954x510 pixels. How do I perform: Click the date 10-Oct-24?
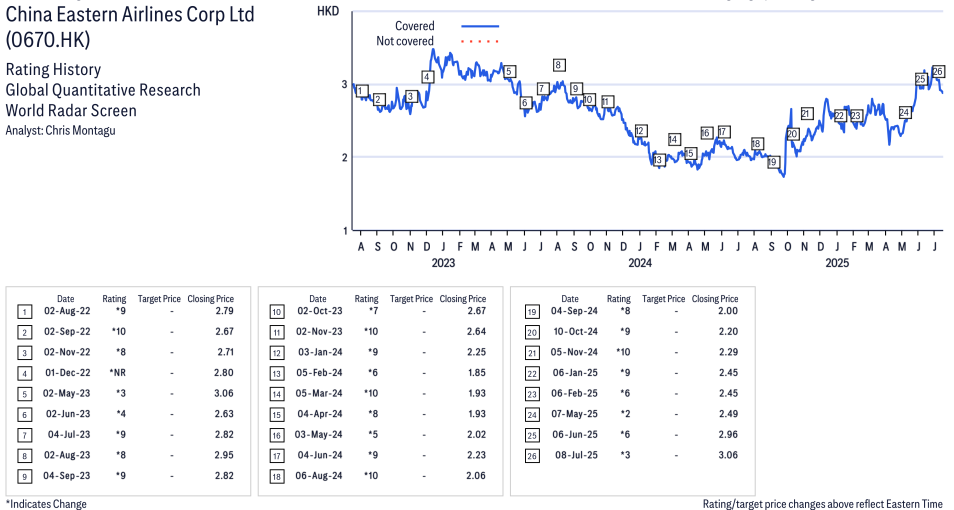(576, 332)
